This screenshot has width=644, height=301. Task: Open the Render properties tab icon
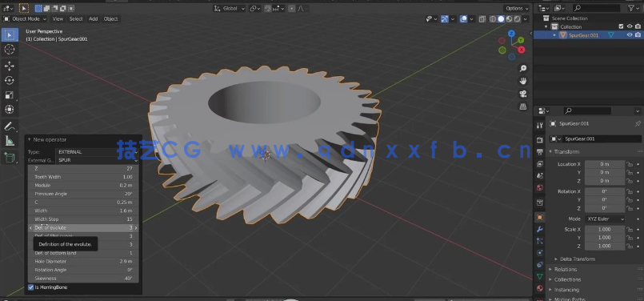click(x=540, y=140)
